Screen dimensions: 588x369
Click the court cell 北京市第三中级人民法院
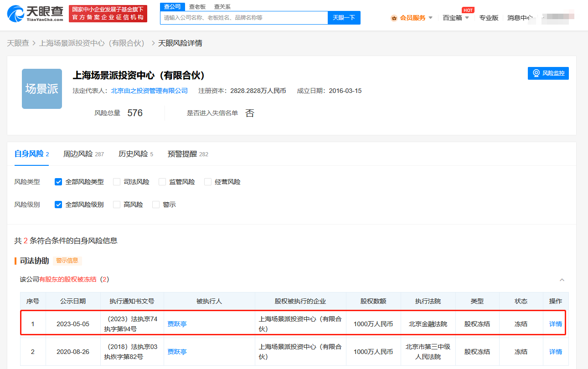click(428, 352)
